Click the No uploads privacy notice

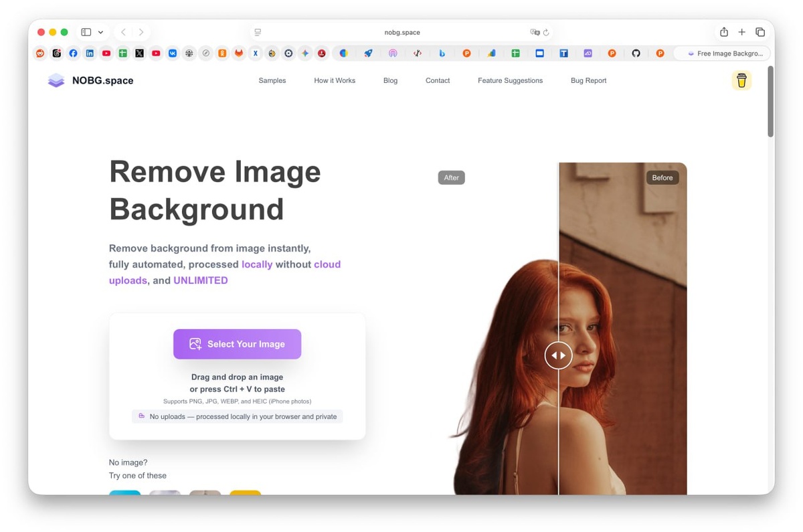pyautogui.click(x=238, y=416)
